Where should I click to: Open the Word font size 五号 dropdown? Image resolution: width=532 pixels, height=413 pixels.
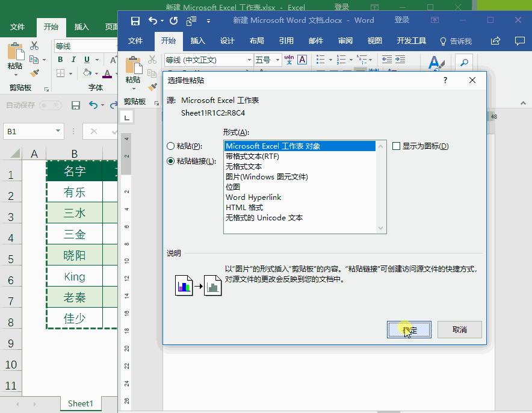click(277, 60)
